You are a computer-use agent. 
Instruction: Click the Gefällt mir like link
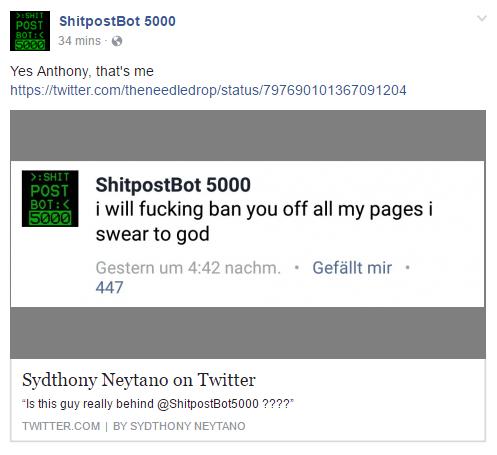coord(352,268)
